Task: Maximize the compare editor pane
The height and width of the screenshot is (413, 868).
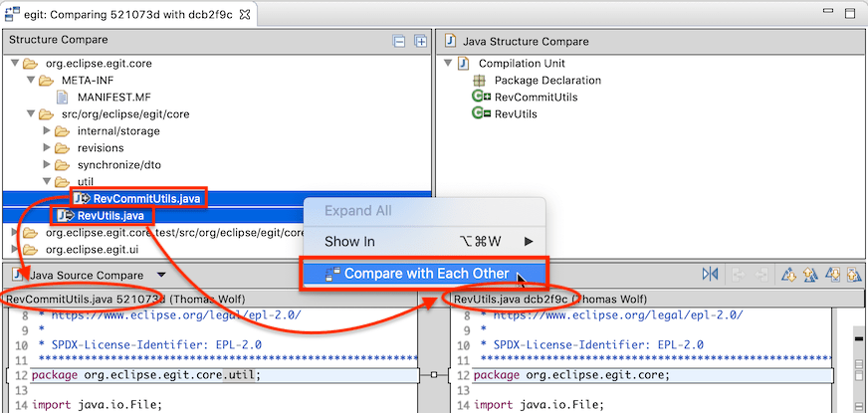Action: click(x=850, y=13)
